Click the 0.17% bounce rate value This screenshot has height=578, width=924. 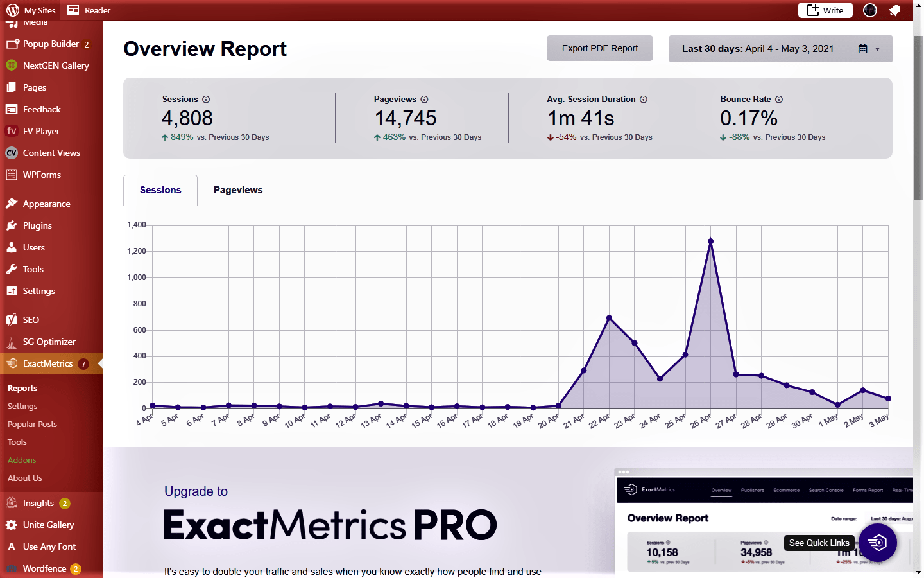tap(749, 118)
